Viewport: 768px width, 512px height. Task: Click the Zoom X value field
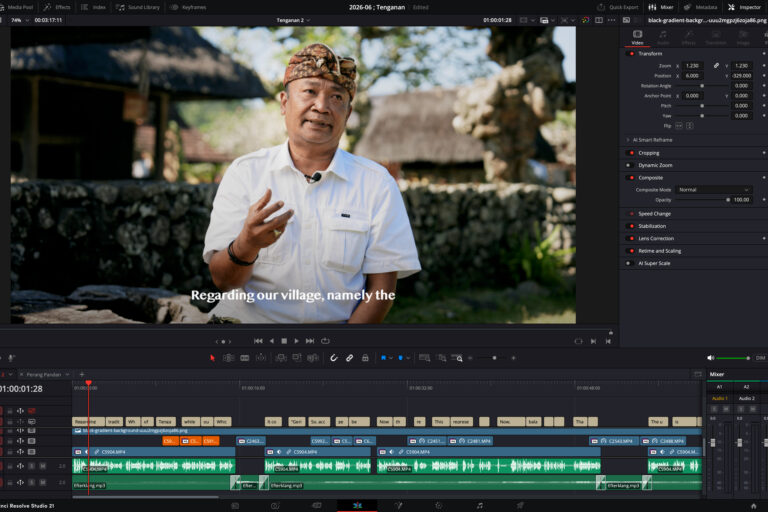pos(692,66)
